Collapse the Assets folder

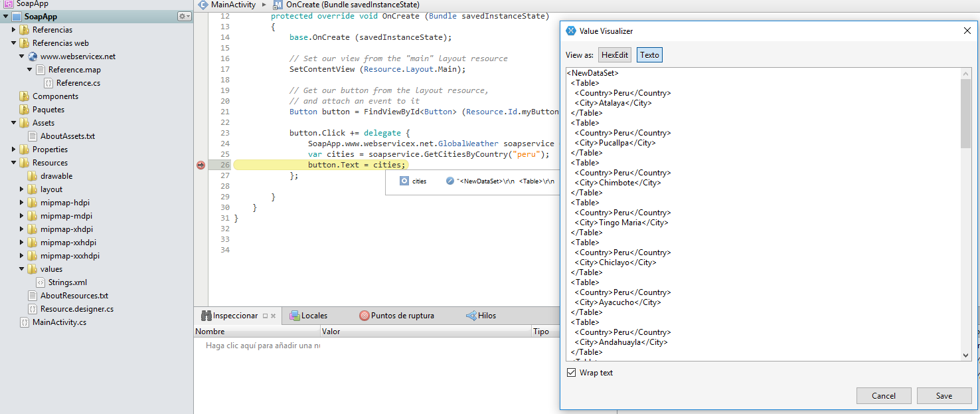tap(15, 123)
